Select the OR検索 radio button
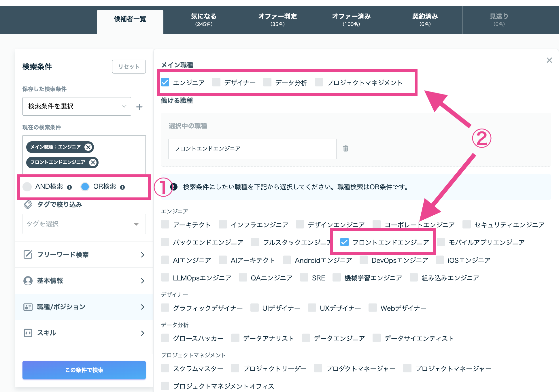 click(85, 187)
